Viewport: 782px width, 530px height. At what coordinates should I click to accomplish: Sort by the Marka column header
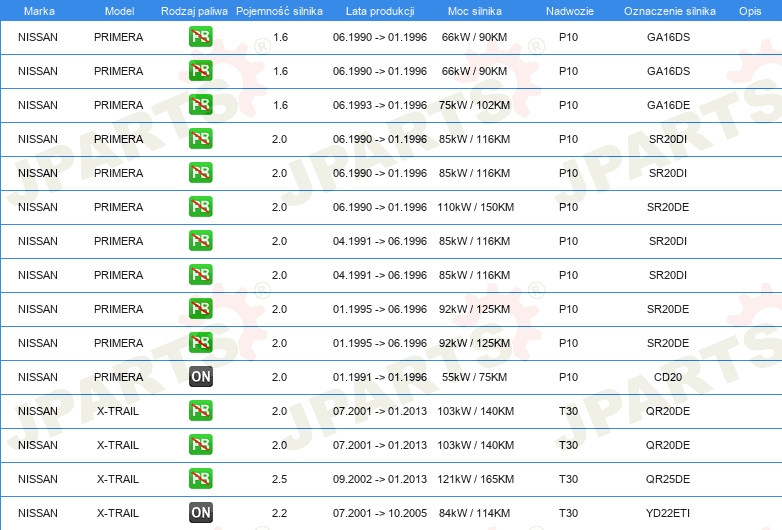[x=39, y=11]
